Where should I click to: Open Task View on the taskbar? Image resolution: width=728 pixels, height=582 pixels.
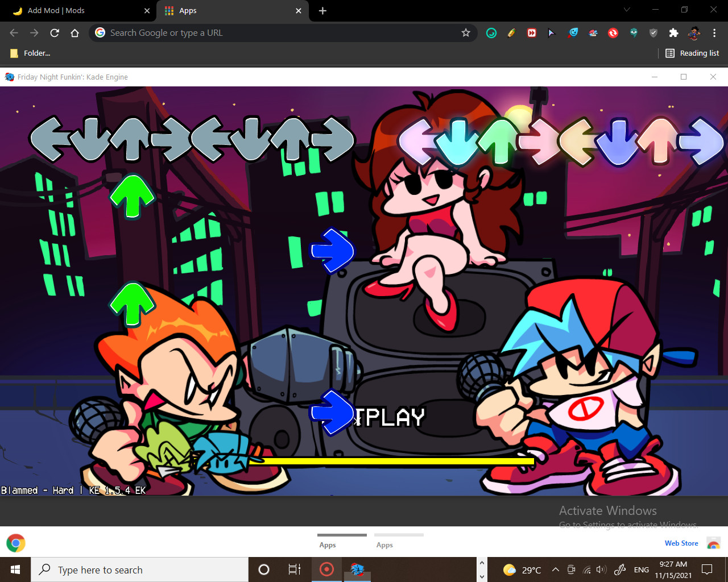295,569
